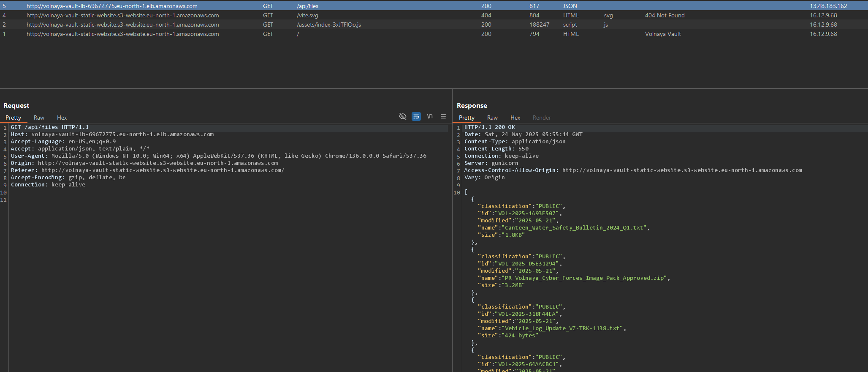Screen dimensions: 868x372
Task: Open the Request panel hamburger menu
Action: (x=443, y=116)
